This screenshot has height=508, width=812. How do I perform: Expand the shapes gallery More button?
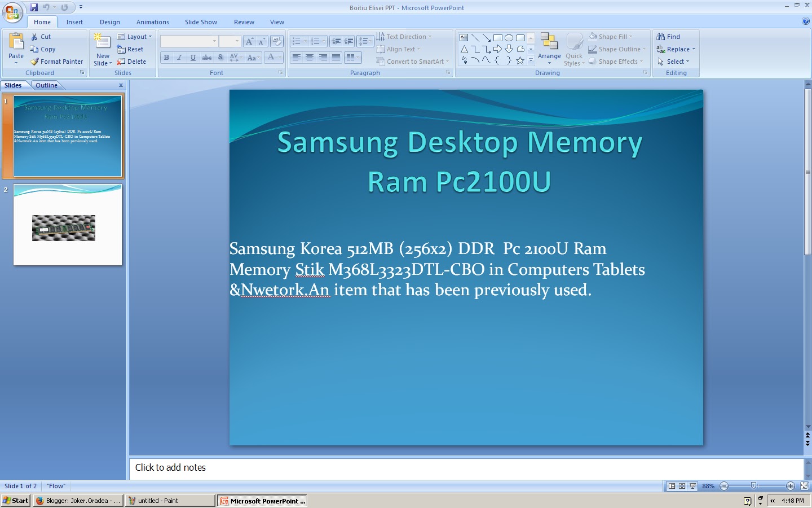pyautogui.click(x=531, y=60)
